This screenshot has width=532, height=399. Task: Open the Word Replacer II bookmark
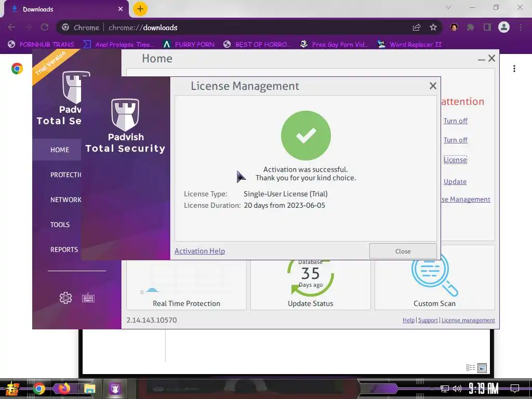click(409, 45)
